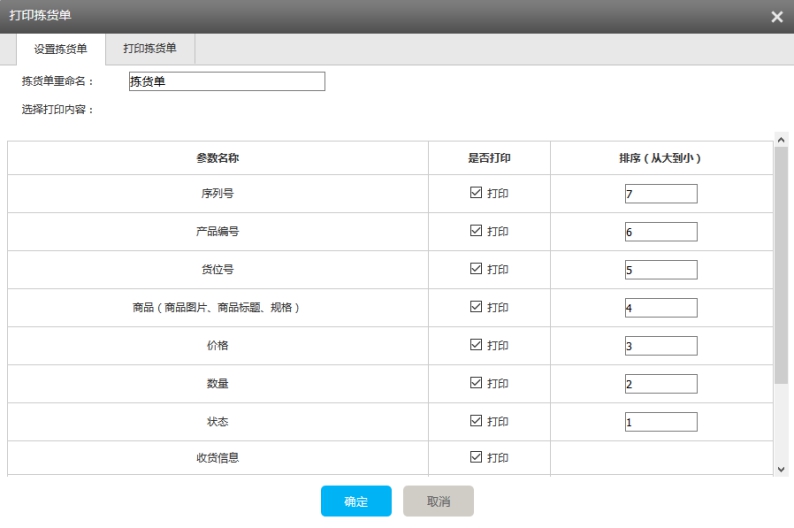Image resolution: width=794 pixels, height=528 pixels.
Task: Uncheck the 价格 print option
Action: click(x=476, y=345)
